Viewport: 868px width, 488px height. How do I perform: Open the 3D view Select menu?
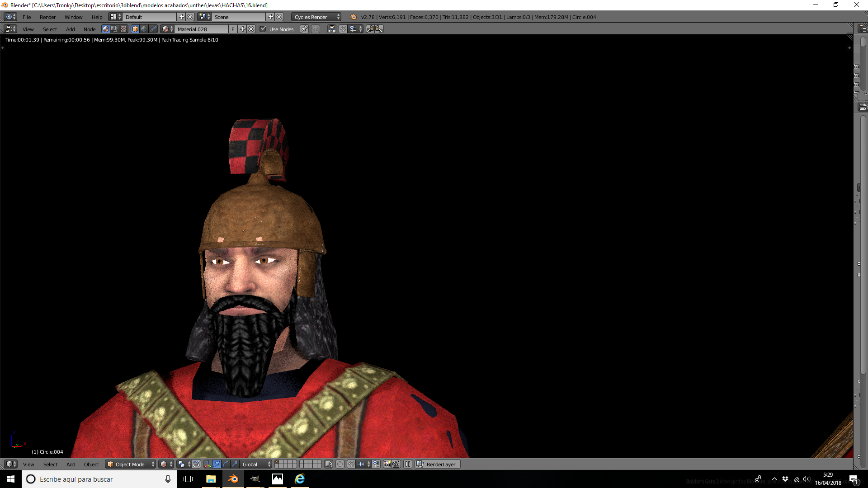[x=50, y=464]
